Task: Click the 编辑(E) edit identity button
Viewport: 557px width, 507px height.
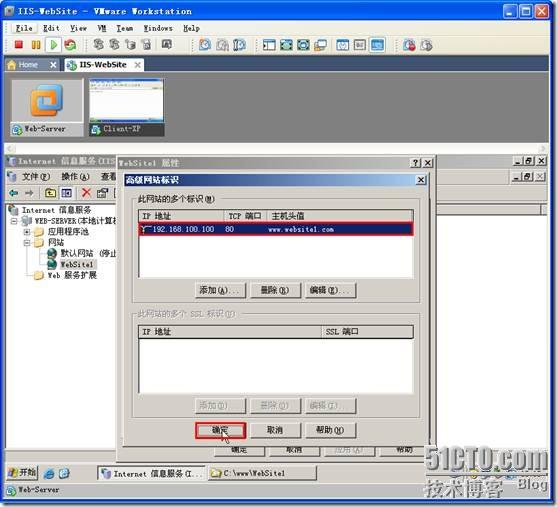Action: [x=330, y=290]
